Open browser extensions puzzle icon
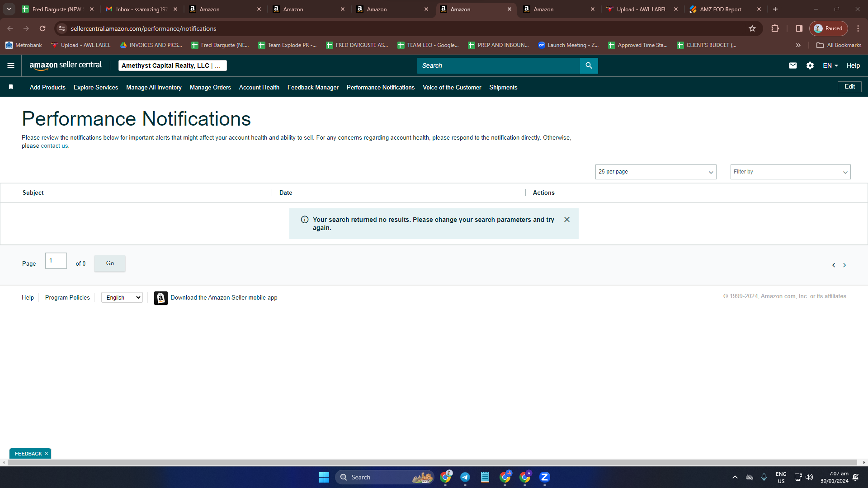 (x=775, y=28)
